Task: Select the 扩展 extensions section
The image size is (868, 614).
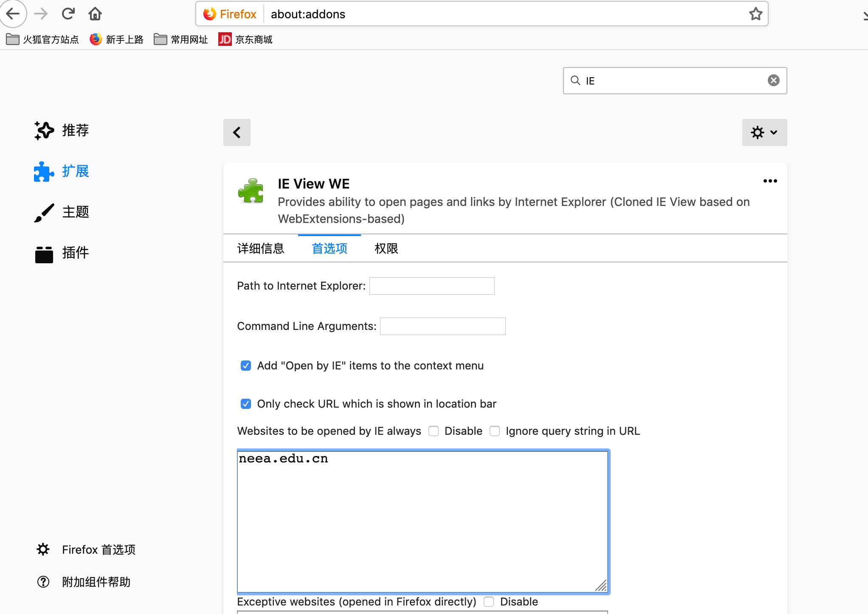Action: click(x=62, y=171)
